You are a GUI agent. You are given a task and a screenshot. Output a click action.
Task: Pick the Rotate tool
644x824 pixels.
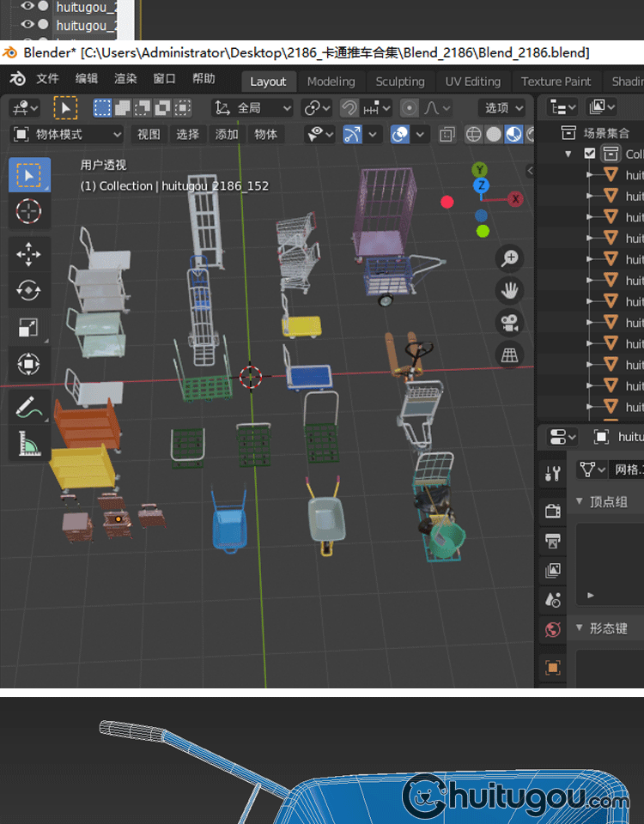[x=29, y=291]
